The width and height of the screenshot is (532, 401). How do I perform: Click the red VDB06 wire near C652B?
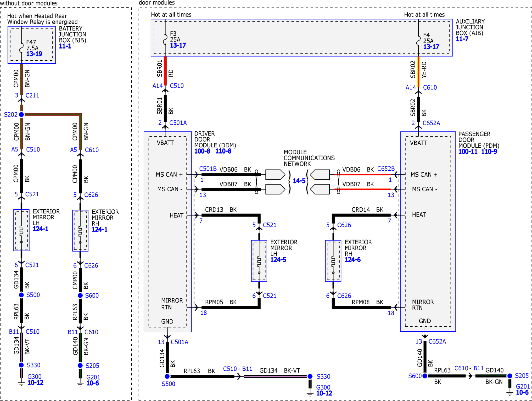pos(362,175)
